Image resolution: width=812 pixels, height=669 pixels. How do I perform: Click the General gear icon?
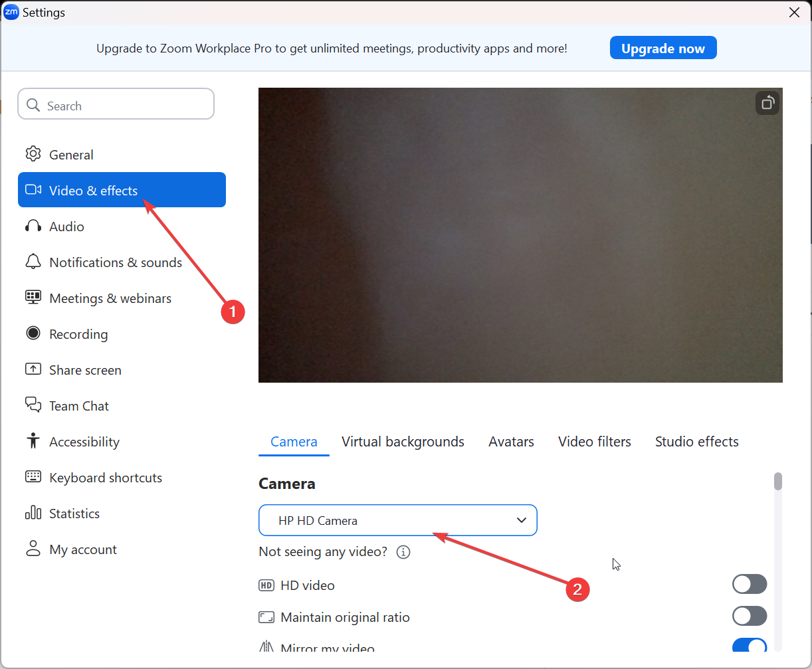coord(33,154)
